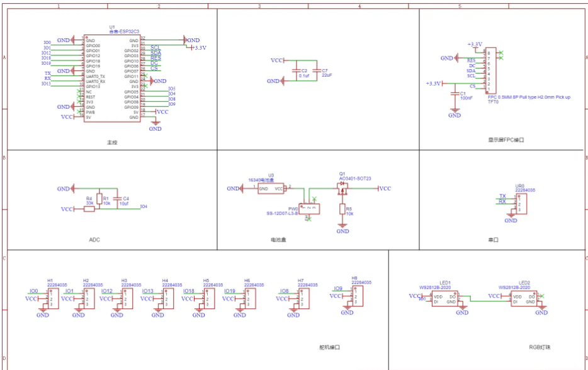Viewport: 588px width, 370px height.
Task: Select the R4 33k resistor
Action: tap(89, 209)
